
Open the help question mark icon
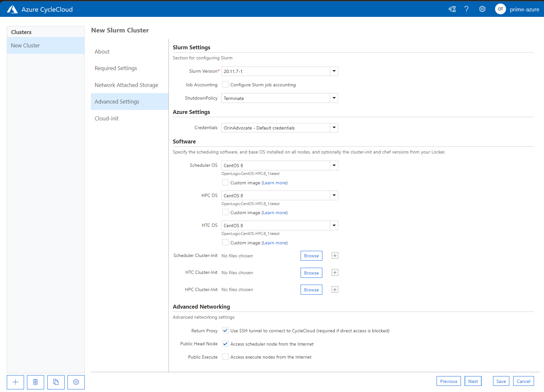point(466,9)
